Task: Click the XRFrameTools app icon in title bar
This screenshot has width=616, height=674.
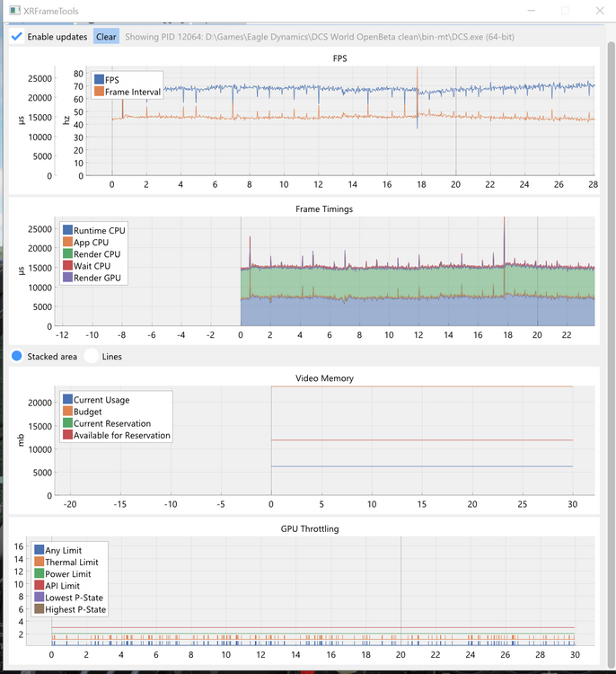Action: point(14,10)
